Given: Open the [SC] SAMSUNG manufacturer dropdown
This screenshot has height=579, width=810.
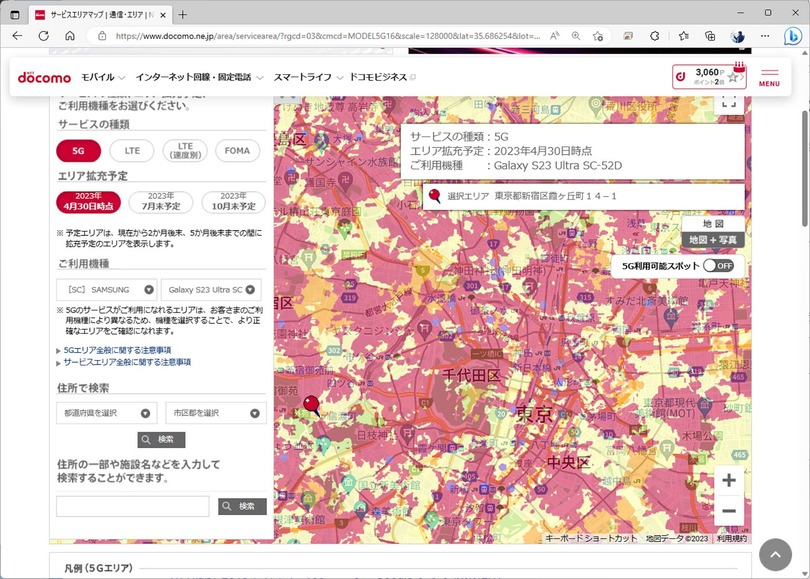Looking at the screenshot, I should (x=106, y=290).
